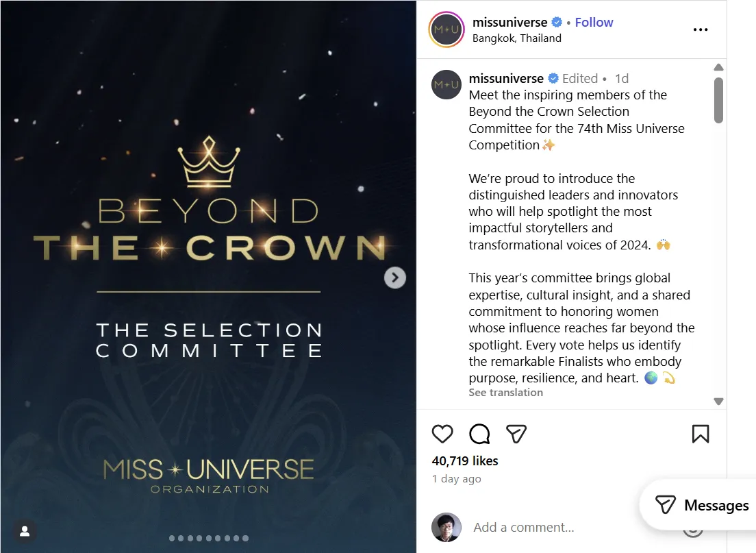This screenshot has height=553, width=756.
Task: View the 40,719 likes list
Action: [x=465, y=461]
